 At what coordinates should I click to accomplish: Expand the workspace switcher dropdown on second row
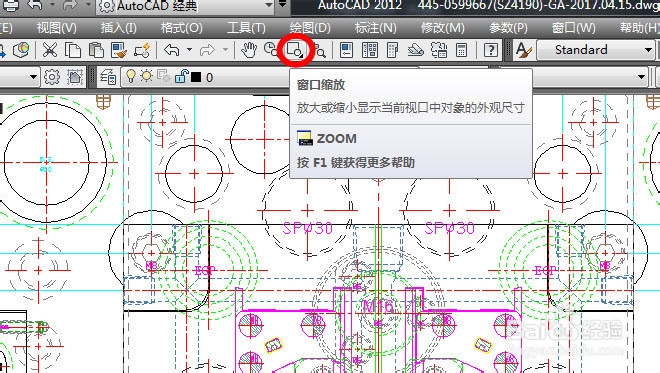point(33,77)
